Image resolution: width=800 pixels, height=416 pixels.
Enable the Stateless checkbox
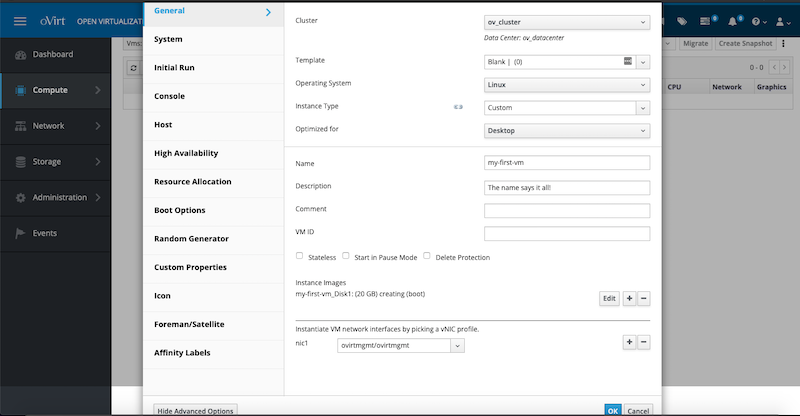299,256
